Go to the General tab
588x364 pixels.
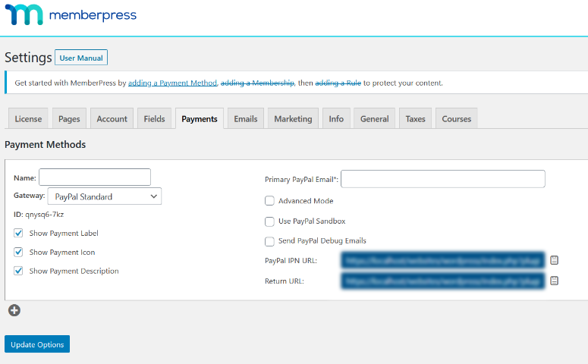[374, 119]
